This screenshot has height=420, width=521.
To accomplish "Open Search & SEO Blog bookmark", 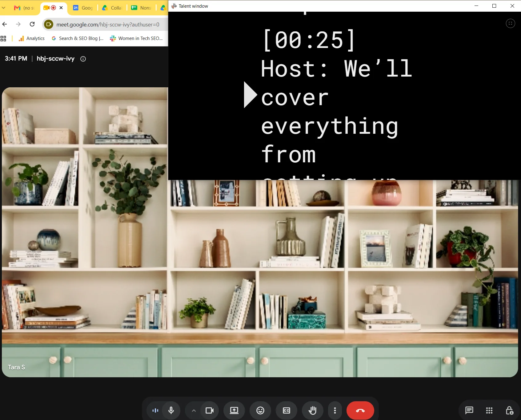I will [78, 38].
